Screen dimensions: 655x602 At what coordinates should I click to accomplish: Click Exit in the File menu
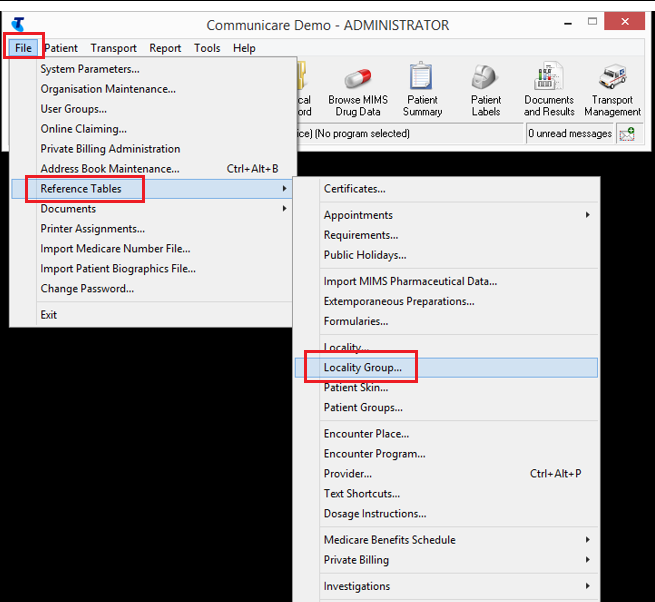pos(152,315)
